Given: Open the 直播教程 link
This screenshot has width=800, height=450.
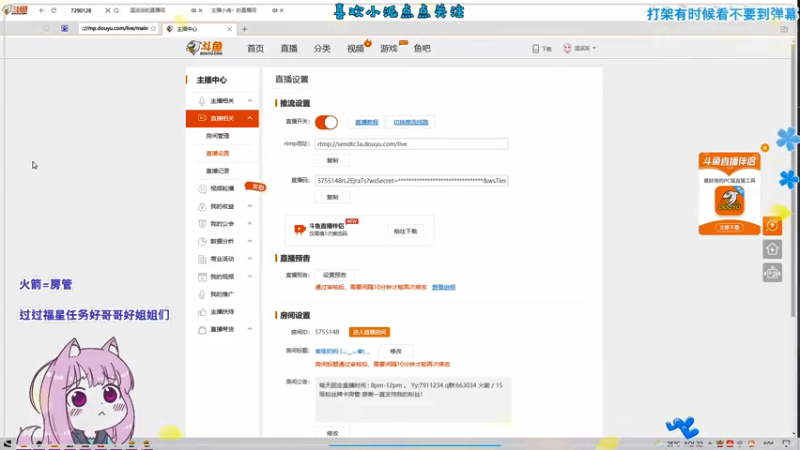Looking at the screenshot, I should click(366, 122).
